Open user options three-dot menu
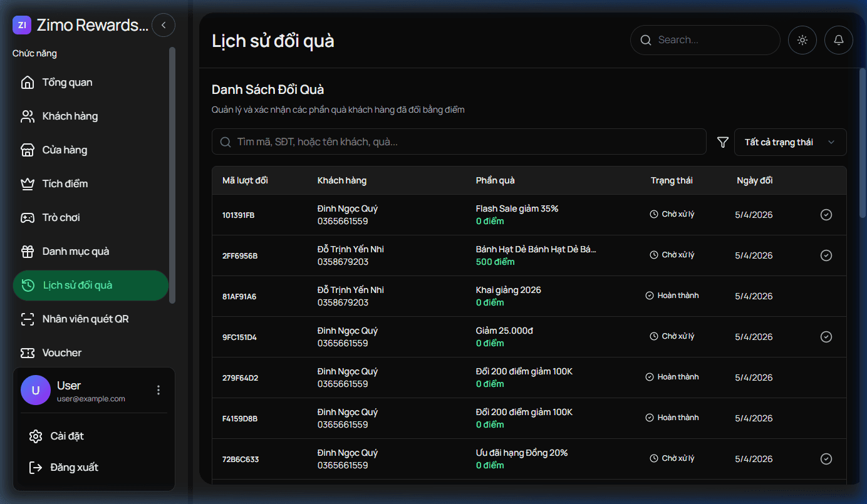 pos(158,390)
